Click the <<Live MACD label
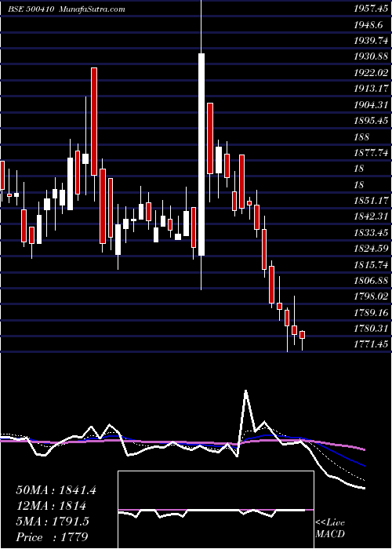 click(x=330, y=529)
